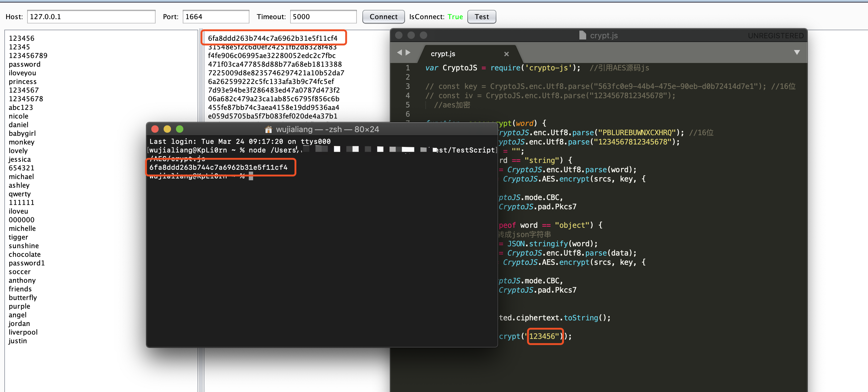This screenshot has width=868, height=392.
Task: Close the crypt.js tab
Action: pyautogui.click(x=506, y=54)
